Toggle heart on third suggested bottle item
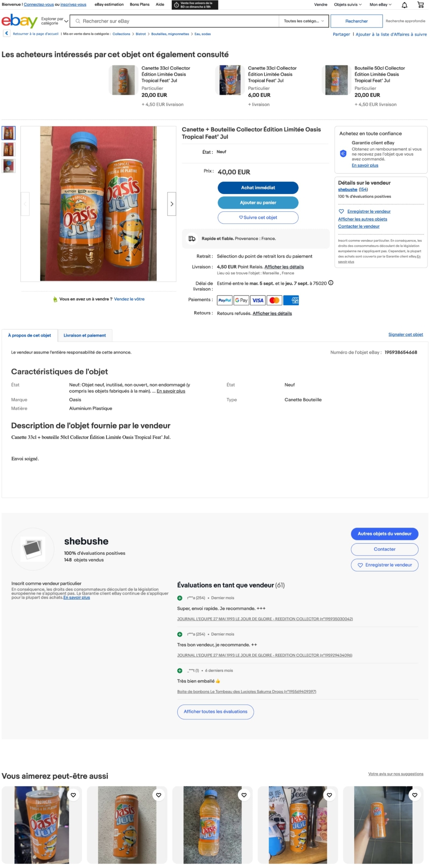The height and width of the screenshot is (868, 430). (x=244, y=795)
